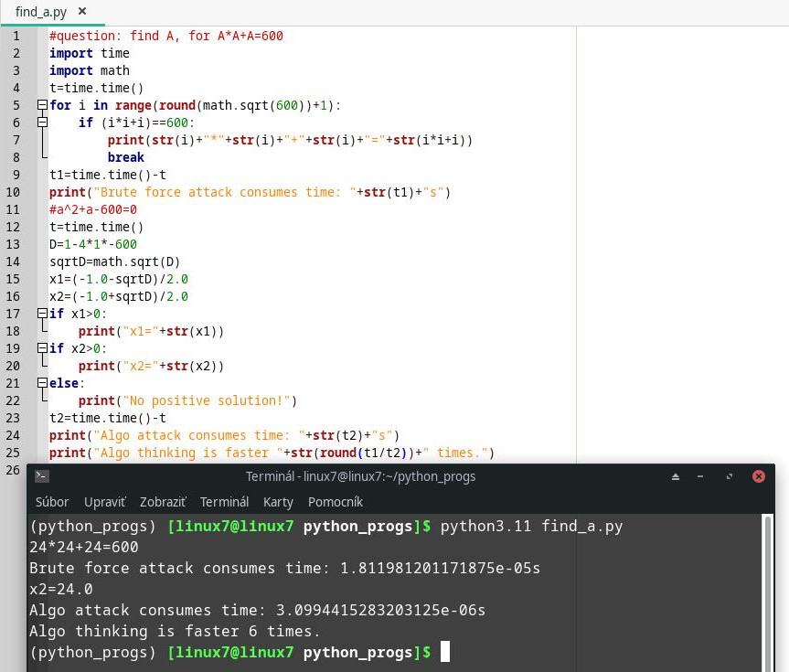
Task: Minimize the Terminál window
Action: 702,476
